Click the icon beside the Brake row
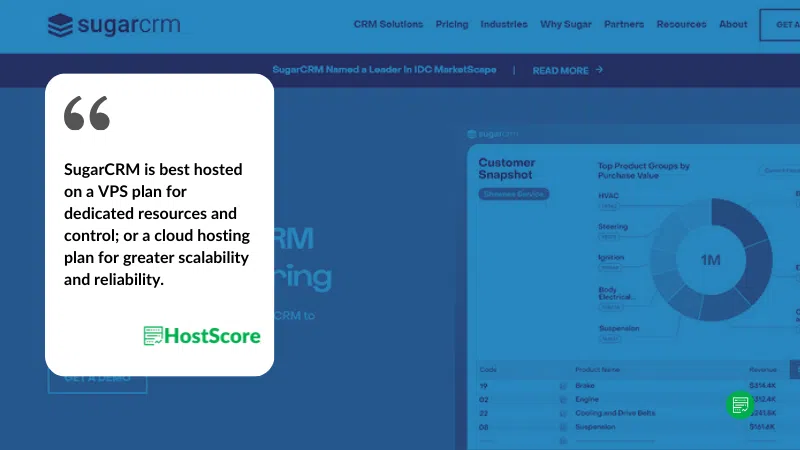 563,385
